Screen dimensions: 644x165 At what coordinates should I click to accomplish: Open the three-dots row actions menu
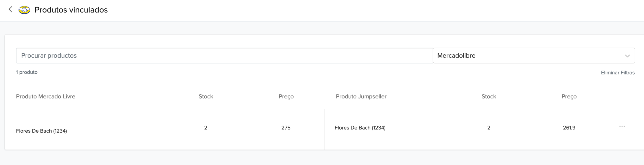[622, 126]
